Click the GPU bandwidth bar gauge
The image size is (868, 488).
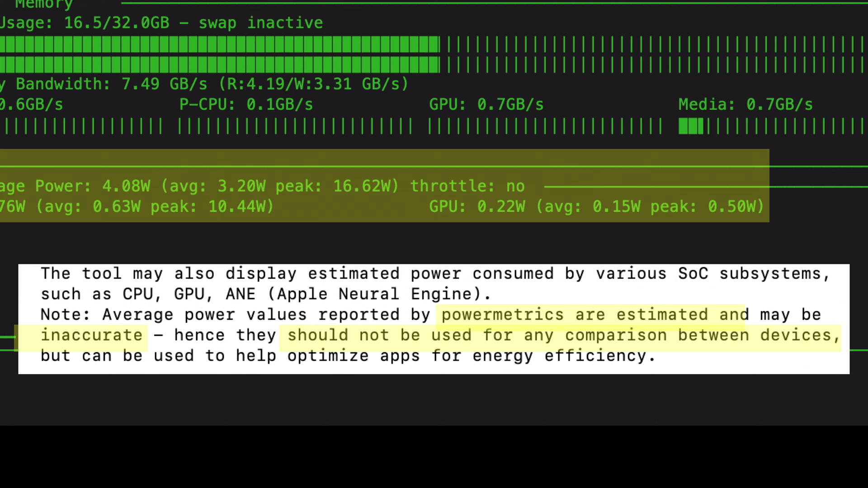tap(545, 127)
